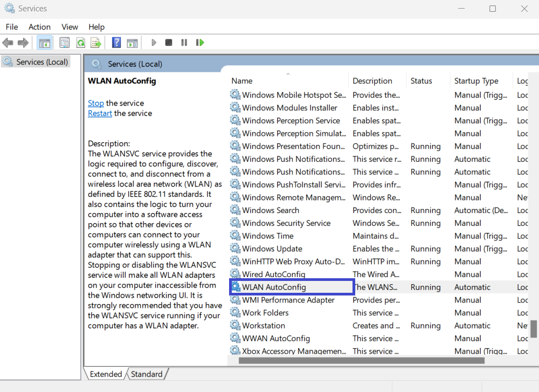Open Properties from the toolbar icon

pos(65,43)
